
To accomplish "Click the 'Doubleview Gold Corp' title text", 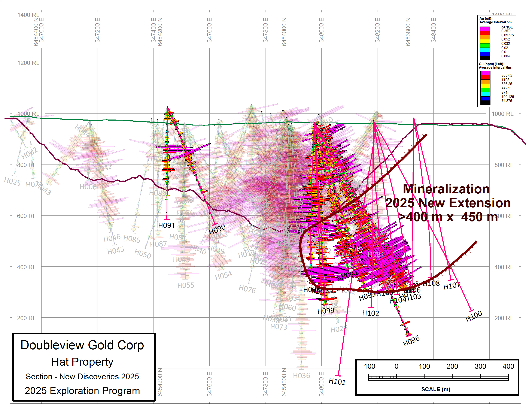I will point(82,345).
